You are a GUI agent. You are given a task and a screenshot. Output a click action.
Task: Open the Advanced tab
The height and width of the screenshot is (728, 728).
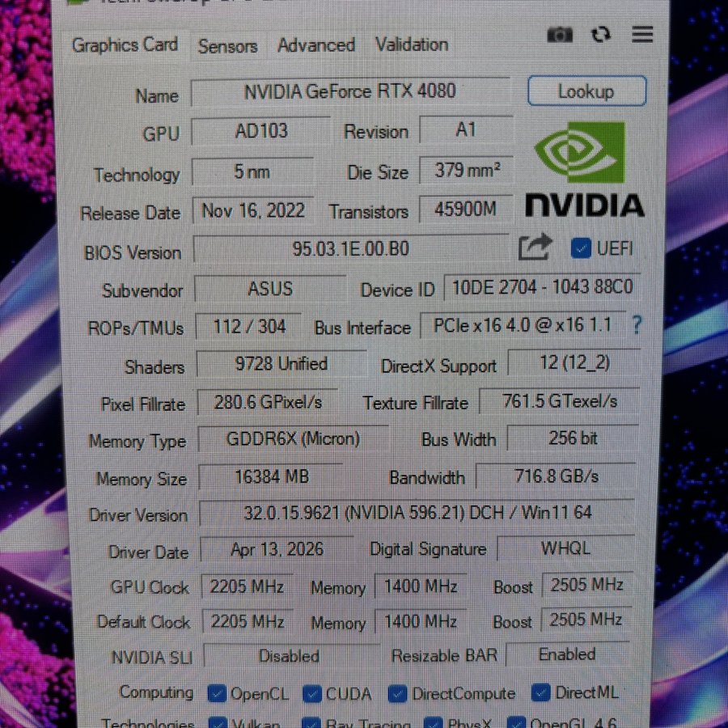tap(316, 45)
